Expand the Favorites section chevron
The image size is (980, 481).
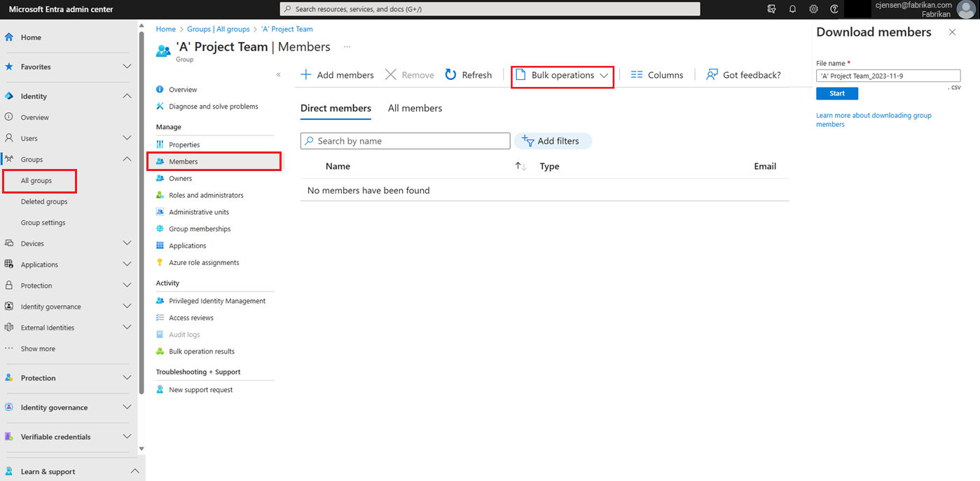click(x=127, y=67)
